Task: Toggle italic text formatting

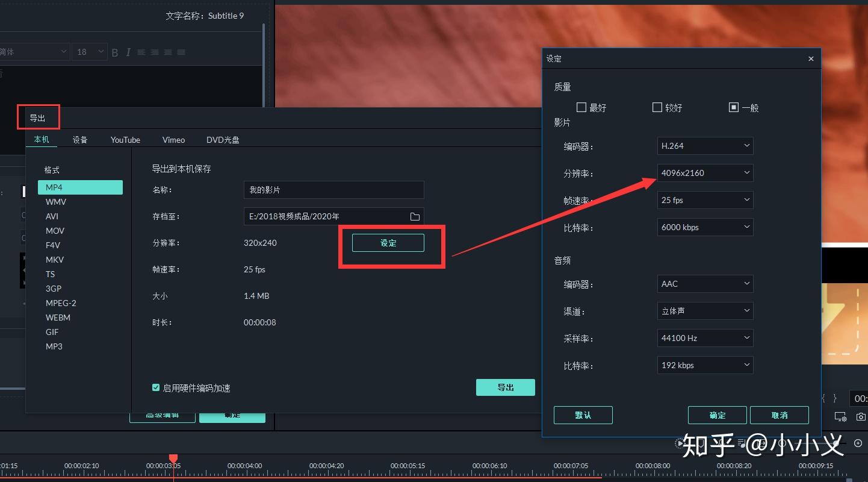Action: tap(128, 52)
